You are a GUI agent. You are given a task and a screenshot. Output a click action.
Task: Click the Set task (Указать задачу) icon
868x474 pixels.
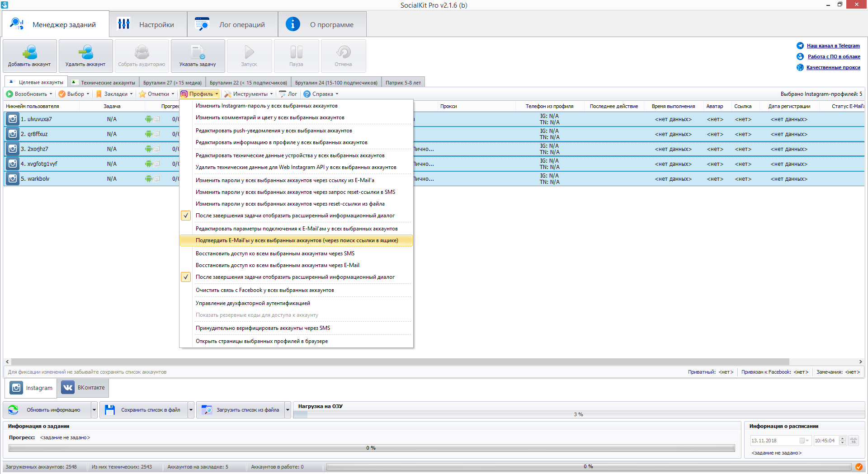click(x=198, y=52)
